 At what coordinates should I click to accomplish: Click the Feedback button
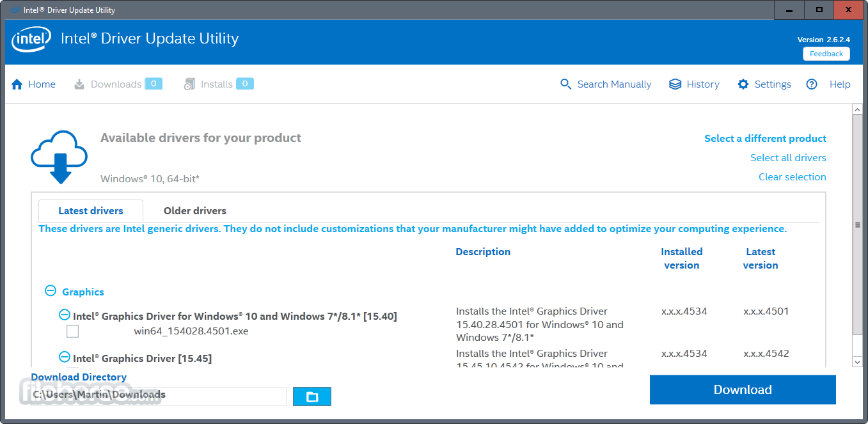click(x=826, y=54)
